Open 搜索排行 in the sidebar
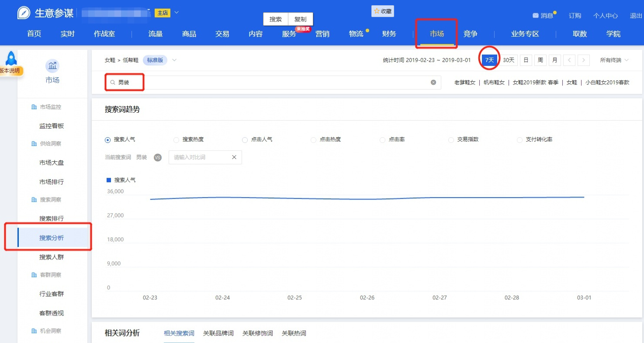Image resolution: width=644 pixels, height=343 pixels. coord(52,218)
